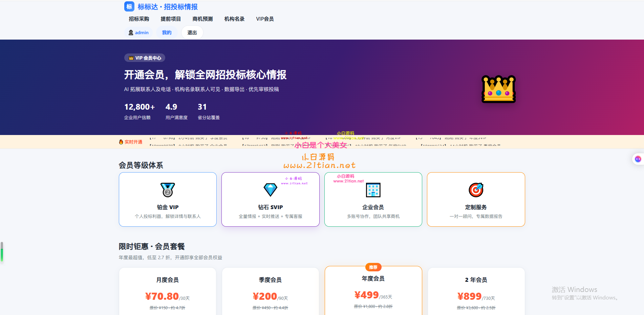
Task: Open the 我的 button
Action: 167,32
